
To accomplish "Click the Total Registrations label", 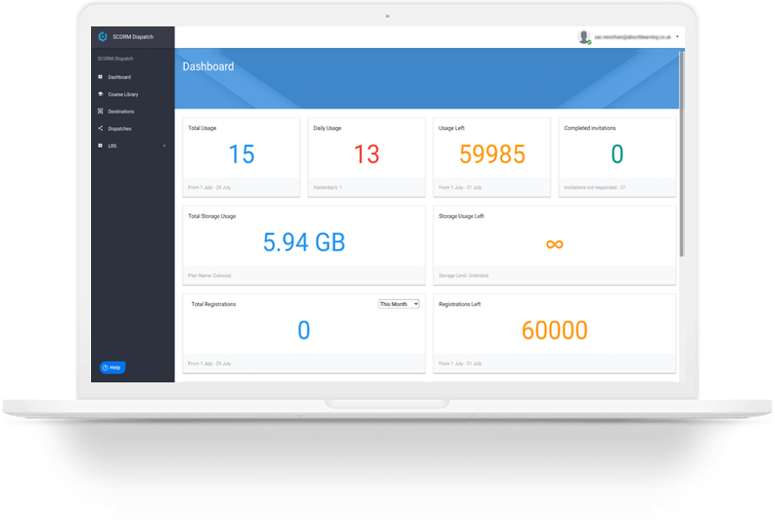I will point(213,304).
